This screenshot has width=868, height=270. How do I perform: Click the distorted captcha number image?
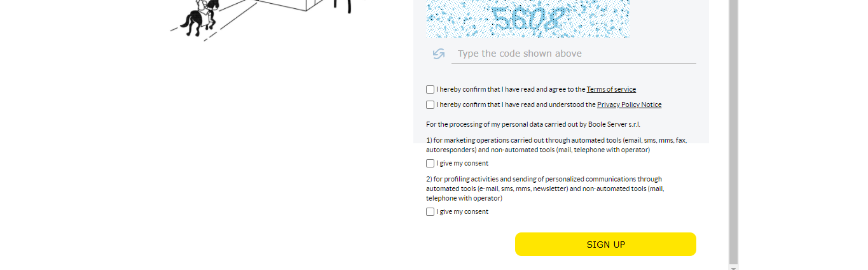[528, 18]
